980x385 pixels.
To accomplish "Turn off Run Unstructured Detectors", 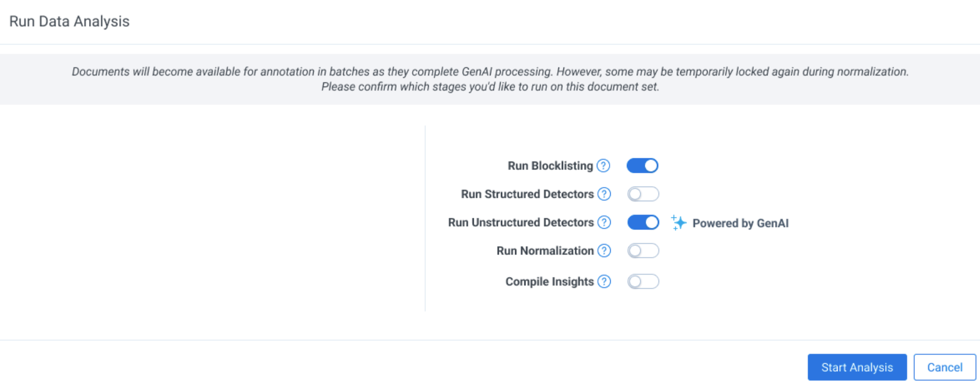I will coord(642,222).
